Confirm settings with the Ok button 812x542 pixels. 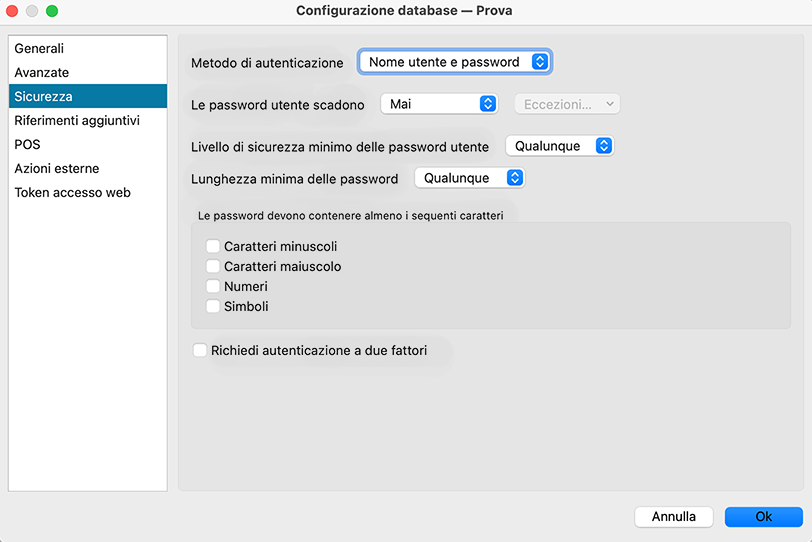763,517
